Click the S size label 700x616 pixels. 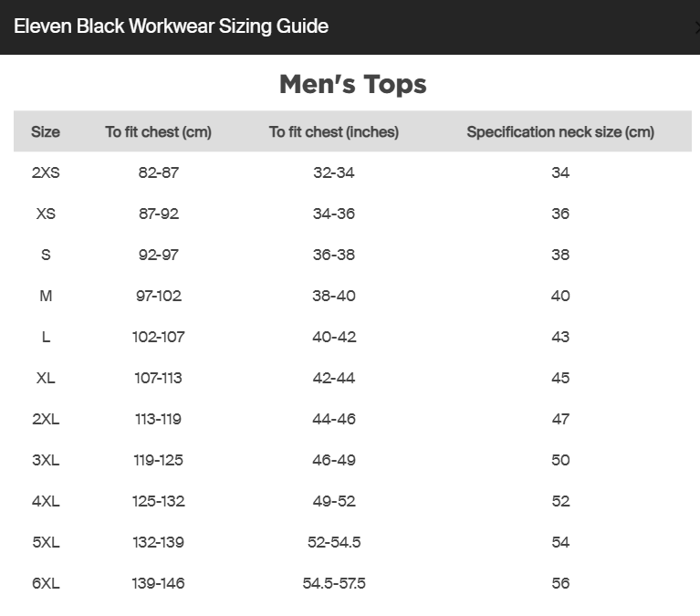coord(46,255)
